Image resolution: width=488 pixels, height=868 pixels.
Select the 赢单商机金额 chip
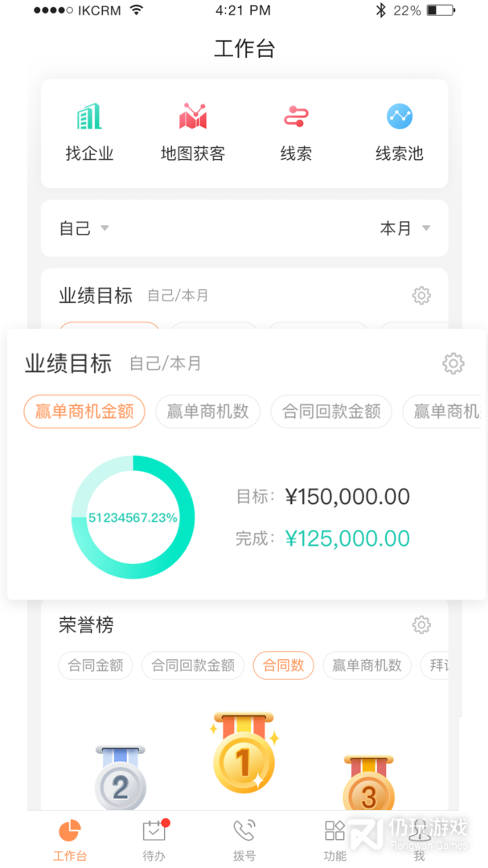(84, 411)
